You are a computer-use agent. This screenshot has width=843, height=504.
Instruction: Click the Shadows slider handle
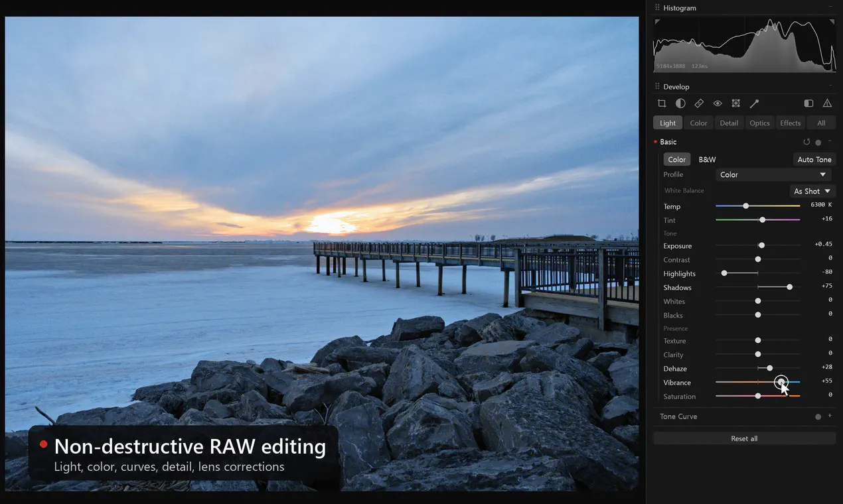(789, 287)
